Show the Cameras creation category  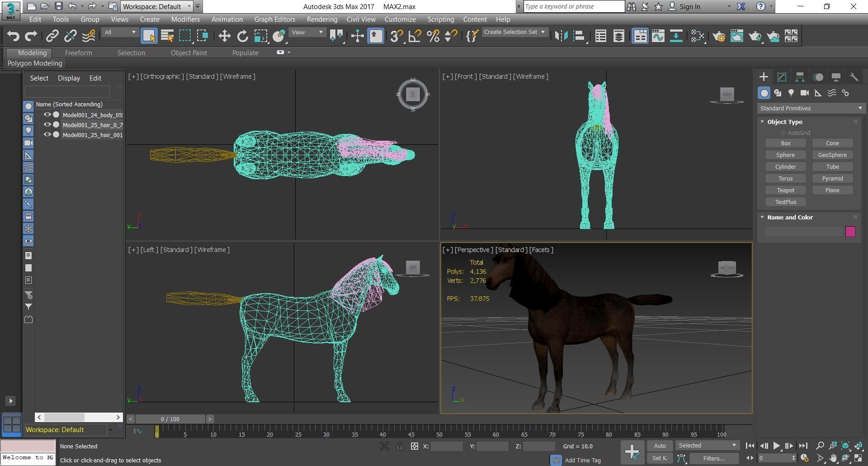(805, 93)
